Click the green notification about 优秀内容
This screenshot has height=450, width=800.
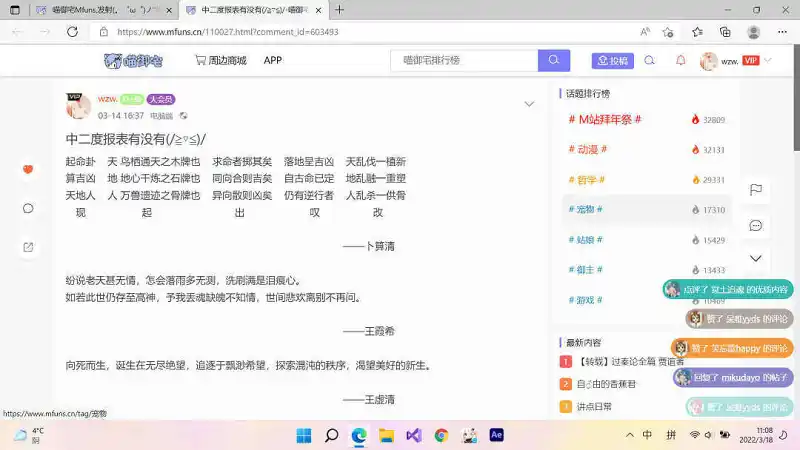pyautogui.click(x=728, y=289)
